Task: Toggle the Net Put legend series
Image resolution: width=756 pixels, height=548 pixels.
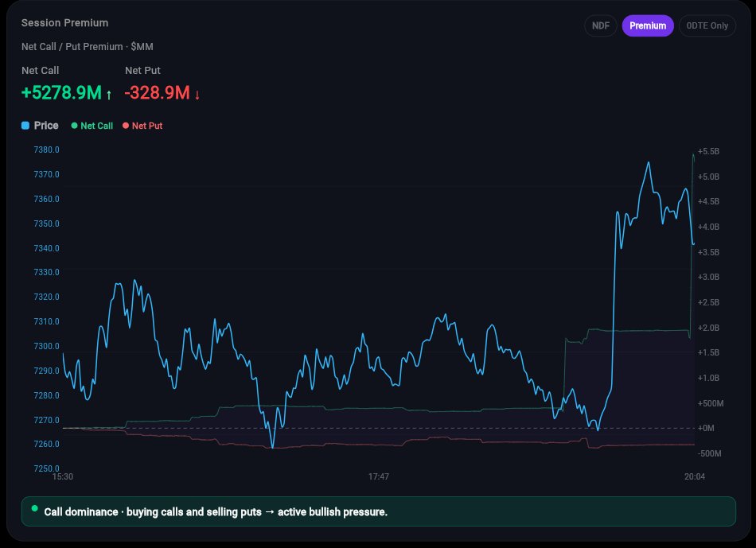Action: tap(142, 126)
